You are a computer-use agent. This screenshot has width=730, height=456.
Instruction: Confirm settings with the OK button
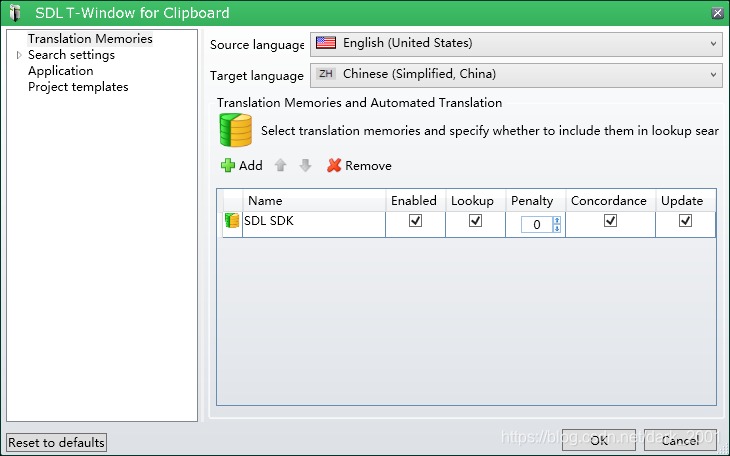(x=599, y=440)
